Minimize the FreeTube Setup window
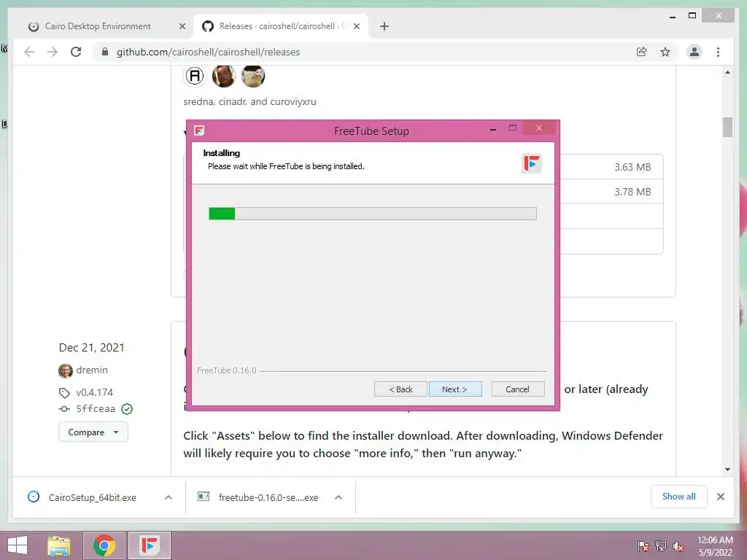Image resolution: width=747 pixels, height=560 pixels. [493, 129]
